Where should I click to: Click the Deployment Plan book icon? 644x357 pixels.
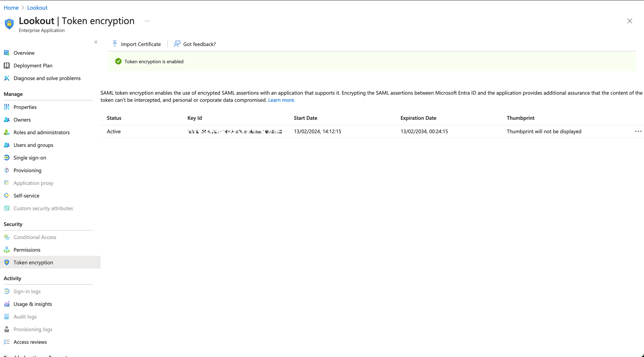click(7, 65)
